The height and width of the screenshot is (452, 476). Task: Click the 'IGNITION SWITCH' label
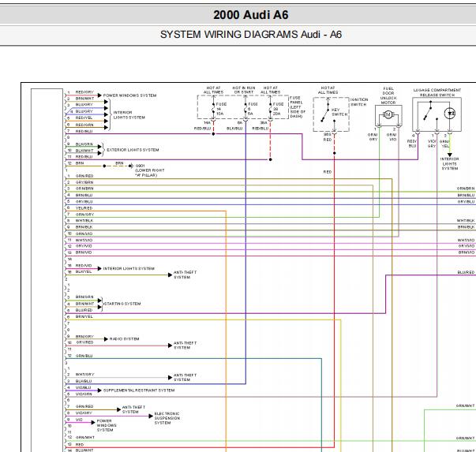pyautogui.click(x=359, y=102)
